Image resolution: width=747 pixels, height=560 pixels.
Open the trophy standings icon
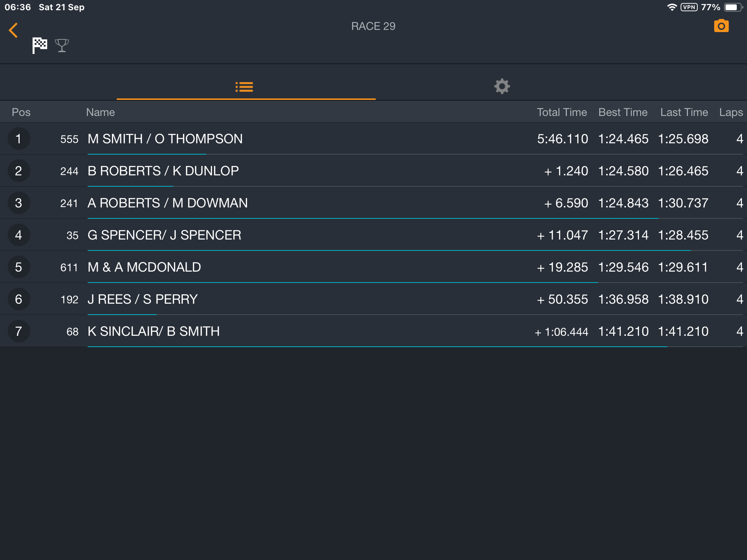62,46
